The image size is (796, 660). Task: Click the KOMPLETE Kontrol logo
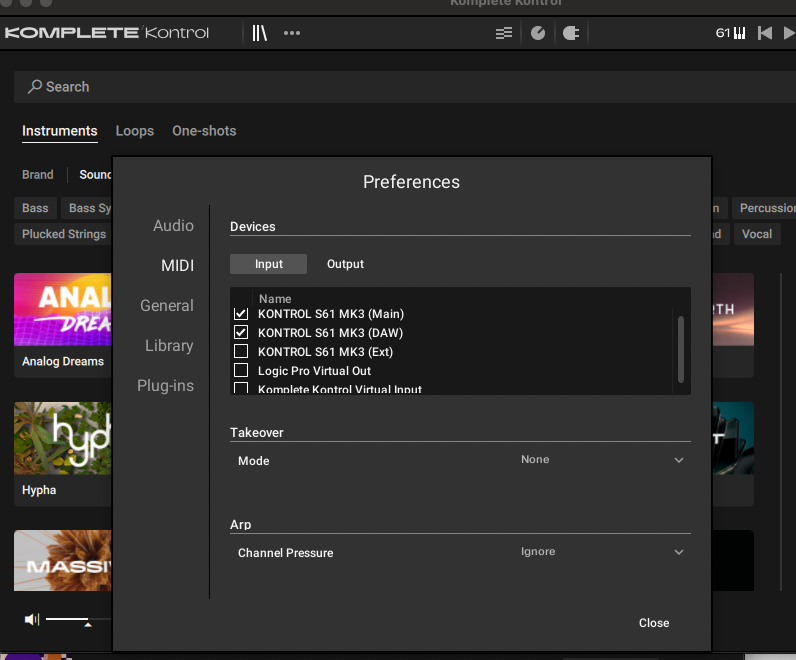[x=107, y=33]
